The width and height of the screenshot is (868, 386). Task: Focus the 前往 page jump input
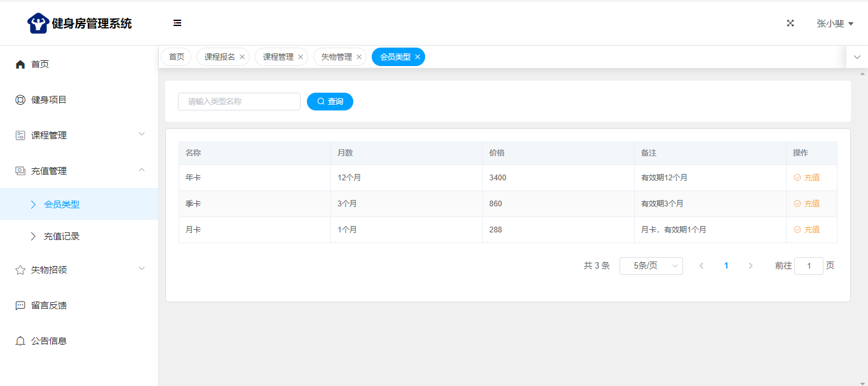(809, 266)
